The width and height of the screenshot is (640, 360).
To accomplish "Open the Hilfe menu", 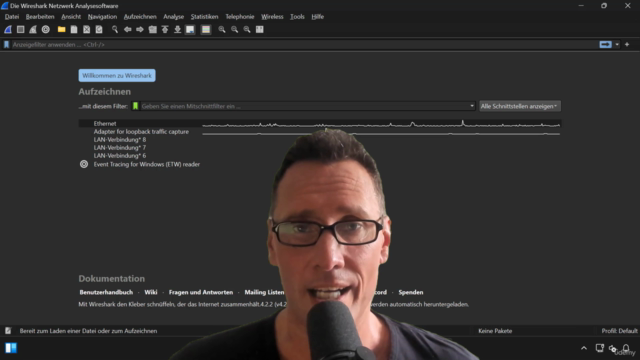I will pos(318,17).
